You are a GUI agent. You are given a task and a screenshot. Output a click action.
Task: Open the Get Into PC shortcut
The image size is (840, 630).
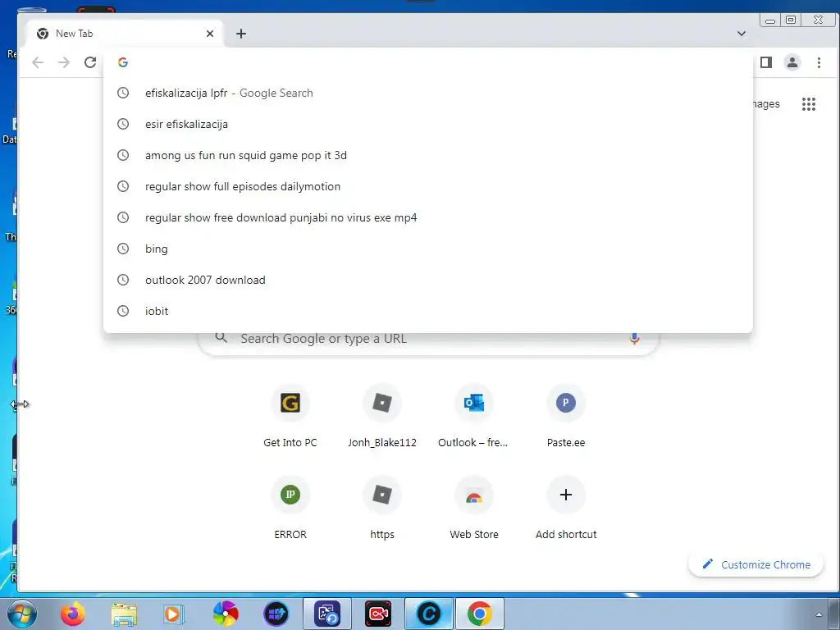pos(290,416)
